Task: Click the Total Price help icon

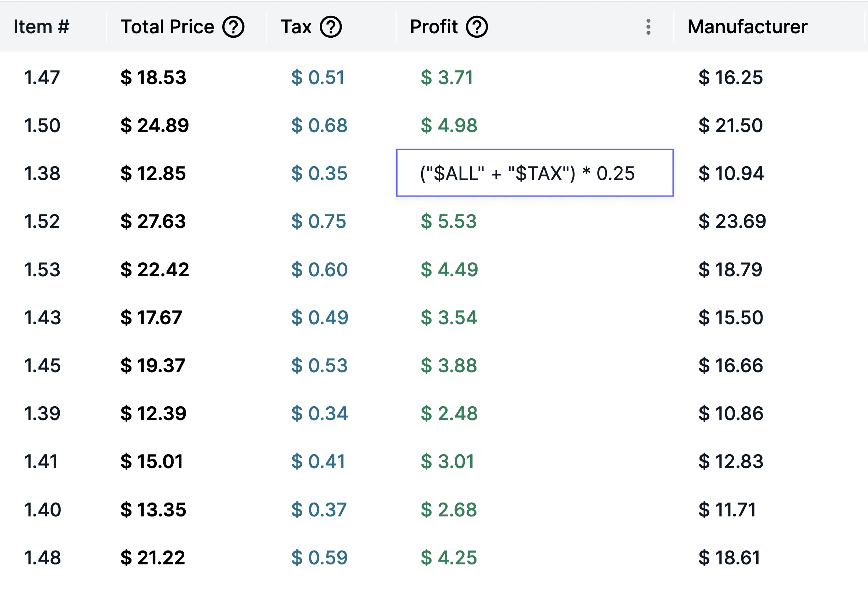Action: pyautogui.click(x=233, y=27)
